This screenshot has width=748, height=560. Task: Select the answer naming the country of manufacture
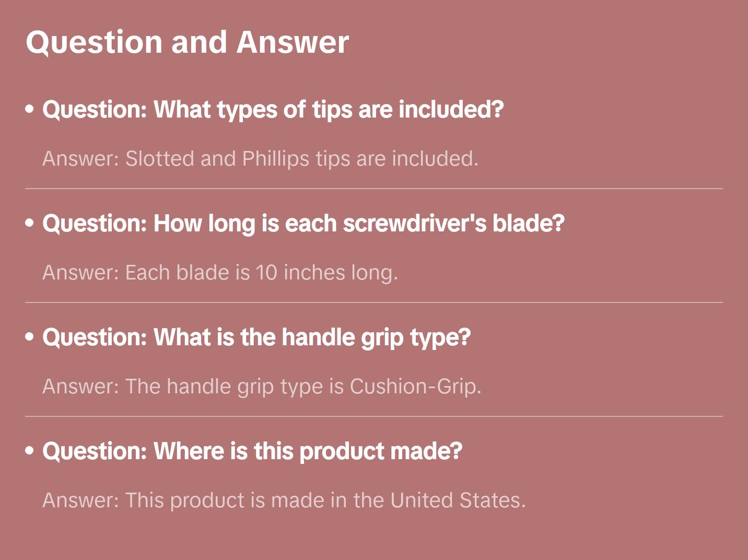[284, 500]
